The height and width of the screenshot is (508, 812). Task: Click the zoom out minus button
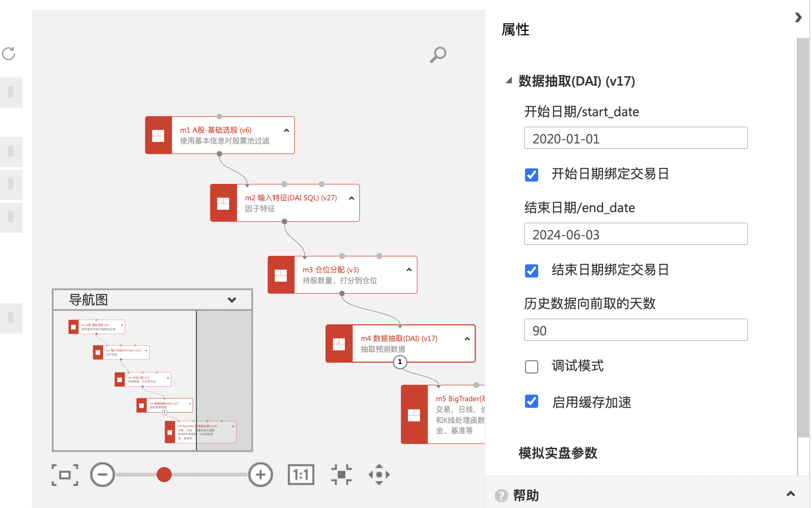coord(103,475)
